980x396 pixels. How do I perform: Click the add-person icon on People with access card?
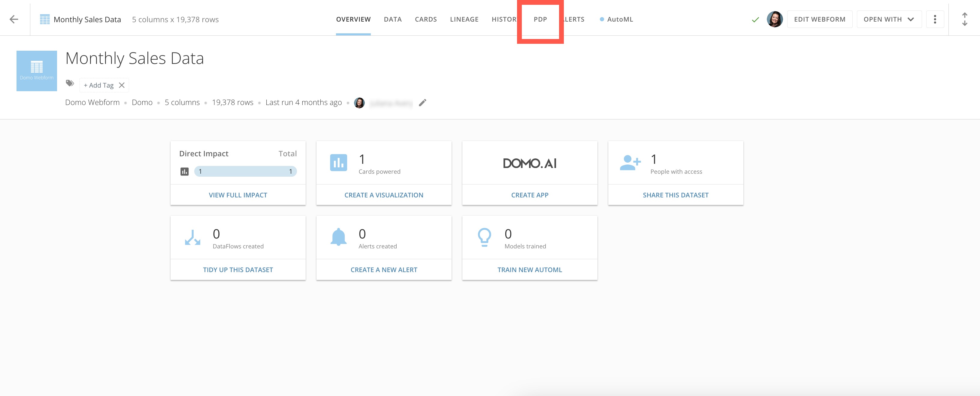tap(631, 163)
